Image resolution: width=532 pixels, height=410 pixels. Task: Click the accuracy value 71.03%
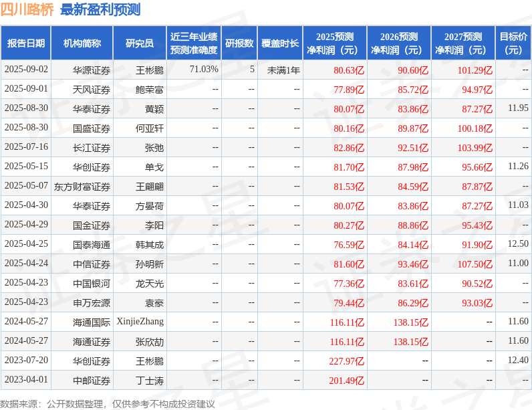click(204, 70)
